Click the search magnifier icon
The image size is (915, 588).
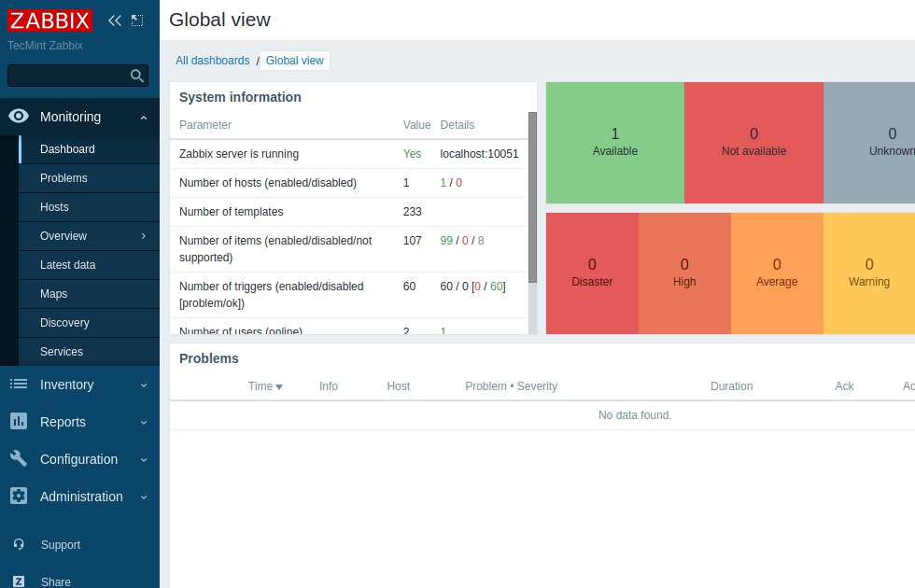tap(137, 76)
